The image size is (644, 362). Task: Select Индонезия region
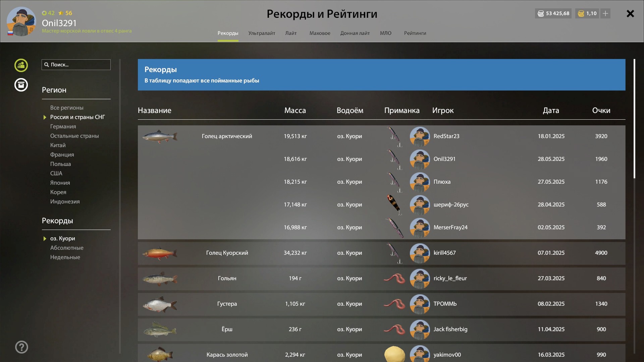tap(65, 201)
